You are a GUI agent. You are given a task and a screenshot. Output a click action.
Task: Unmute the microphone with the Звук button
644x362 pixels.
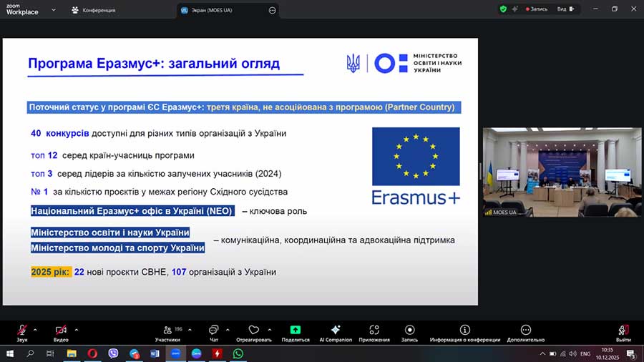(21, 333)
